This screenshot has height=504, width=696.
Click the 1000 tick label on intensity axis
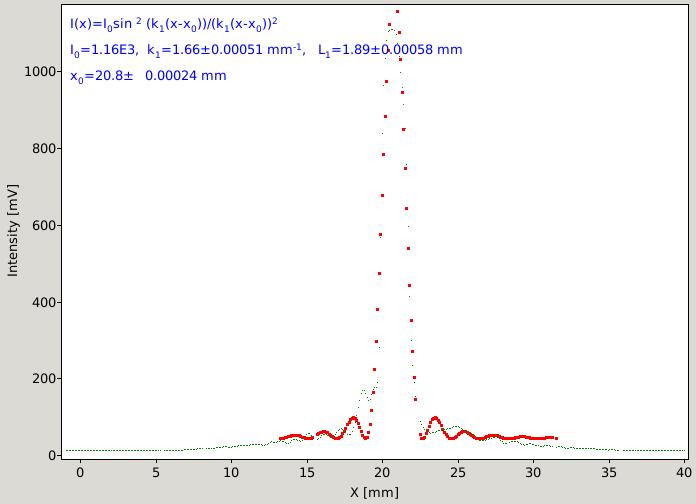(40, 71)
